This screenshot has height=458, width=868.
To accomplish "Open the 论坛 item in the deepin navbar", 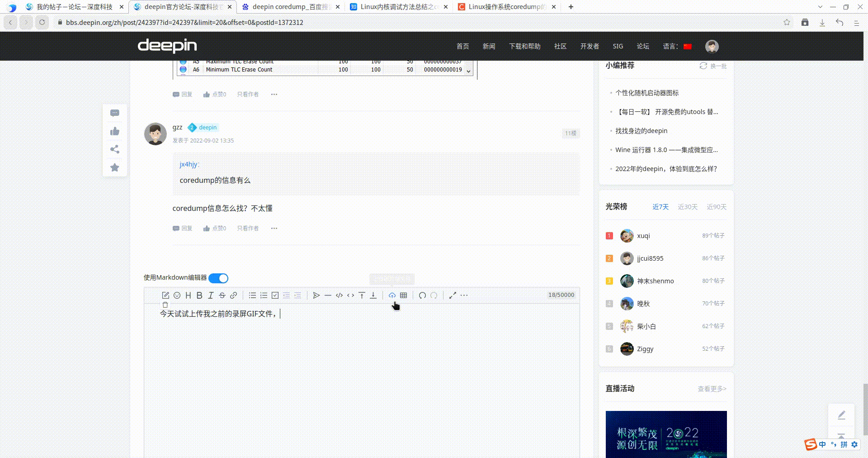I will 643,46.
